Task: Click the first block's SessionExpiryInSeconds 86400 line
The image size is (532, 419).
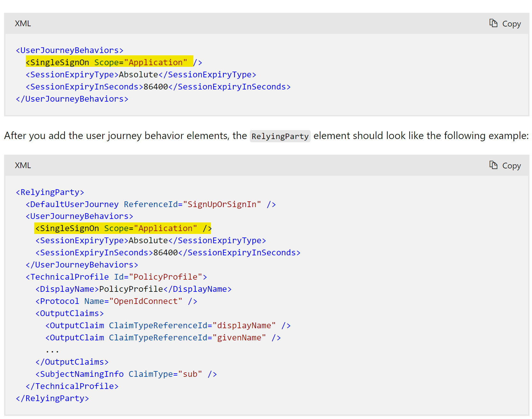Action: pos(158,87)
